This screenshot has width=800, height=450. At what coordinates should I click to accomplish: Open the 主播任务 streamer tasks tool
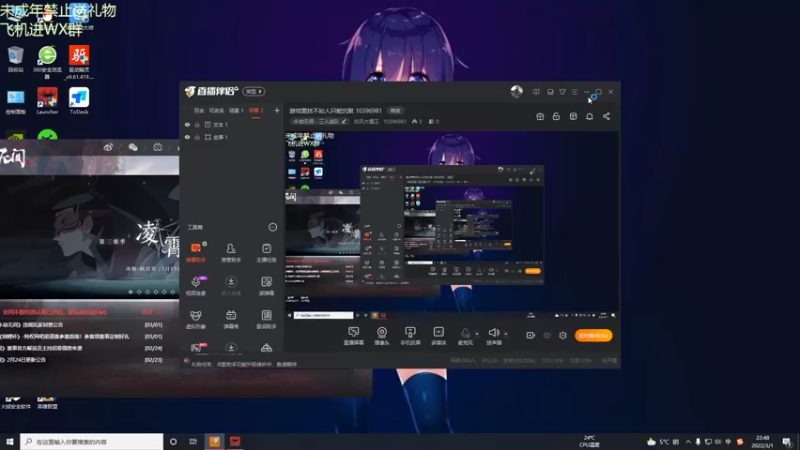[x=266, y=252]
